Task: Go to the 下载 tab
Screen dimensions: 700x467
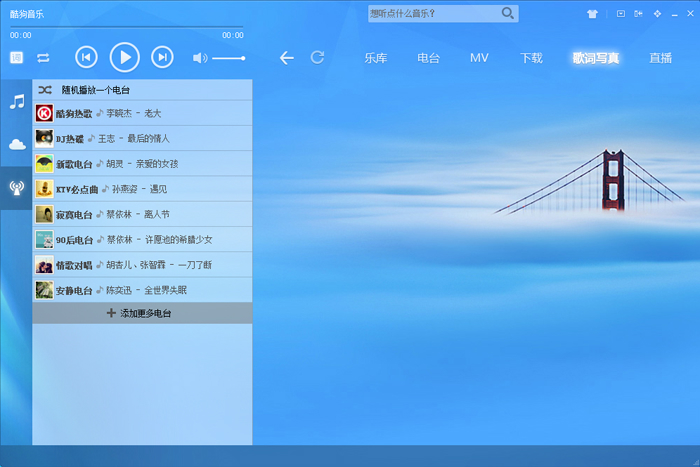Action: 531,58
